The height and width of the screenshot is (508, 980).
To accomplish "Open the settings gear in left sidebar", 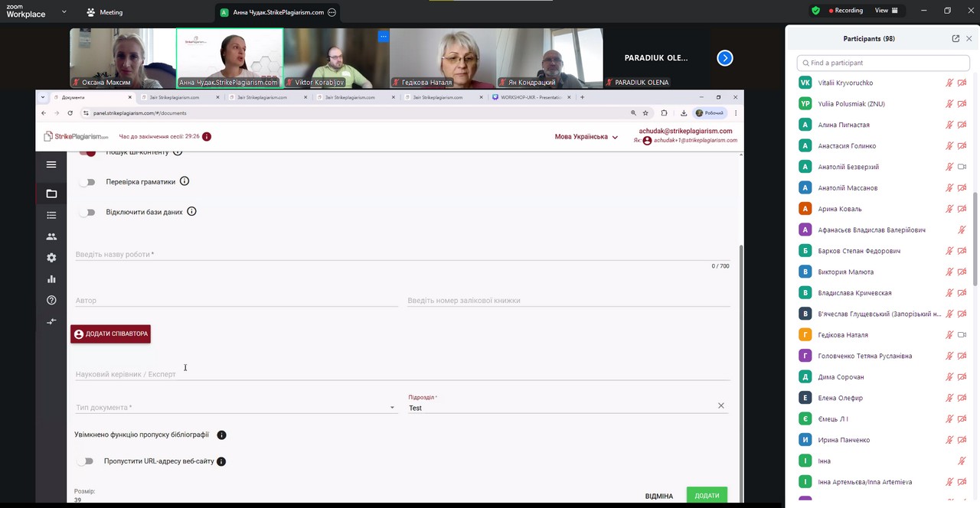I will coord(51,258).
